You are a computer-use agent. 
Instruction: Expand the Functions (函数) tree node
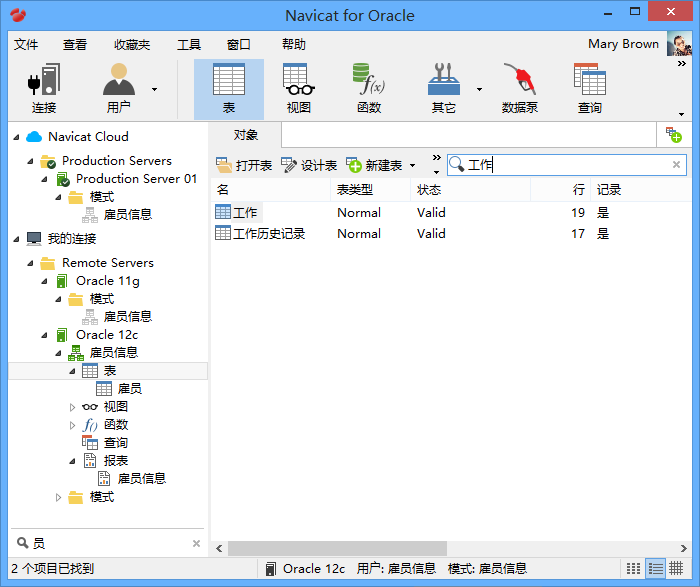72,425
